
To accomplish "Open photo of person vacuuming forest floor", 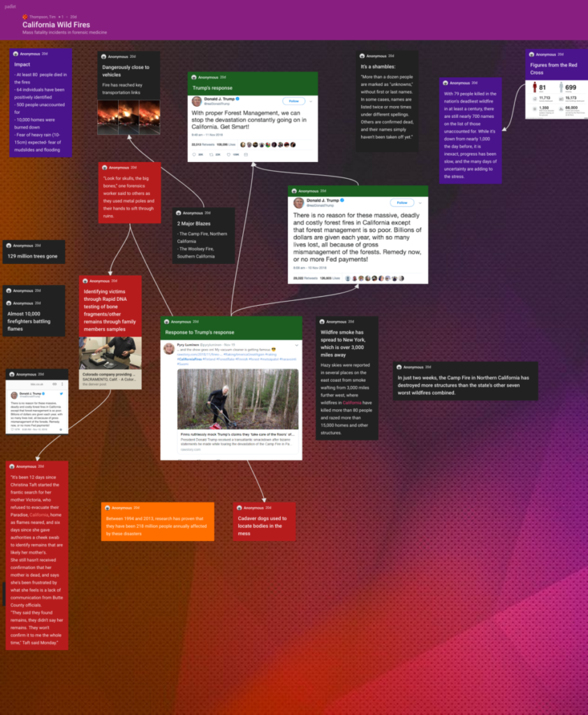I will [237, 399].
